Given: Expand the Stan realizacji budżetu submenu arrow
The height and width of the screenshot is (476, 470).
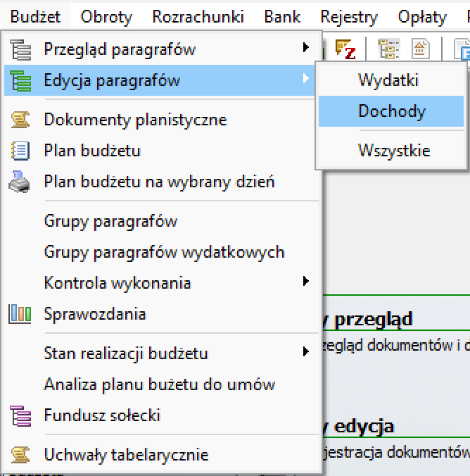Looking at the screenshot, I should pyautogui.click(x=306, y=351).
